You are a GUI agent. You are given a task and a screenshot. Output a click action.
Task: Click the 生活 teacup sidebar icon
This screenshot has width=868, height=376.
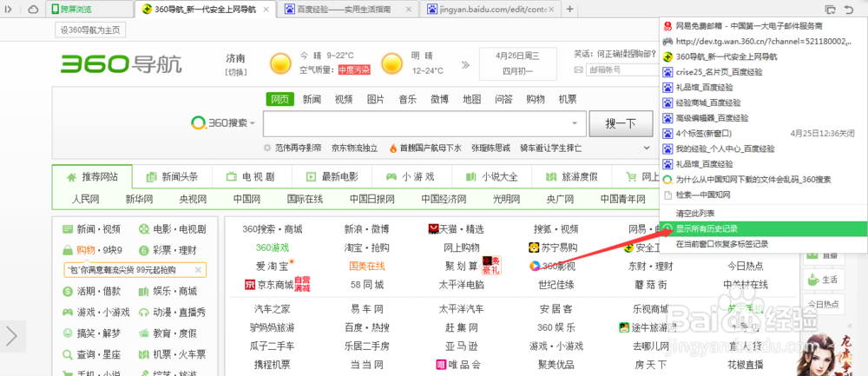(812, 279)
